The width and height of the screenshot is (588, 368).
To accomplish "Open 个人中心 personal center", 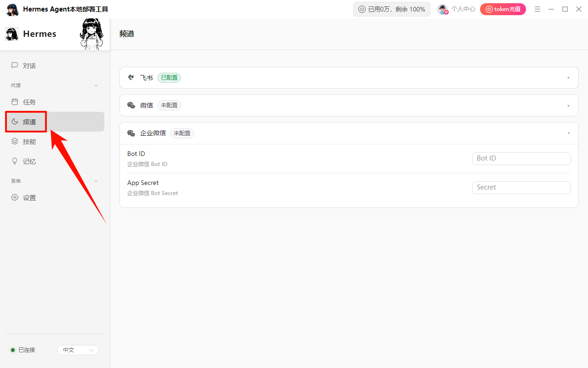I will [463, 9].
